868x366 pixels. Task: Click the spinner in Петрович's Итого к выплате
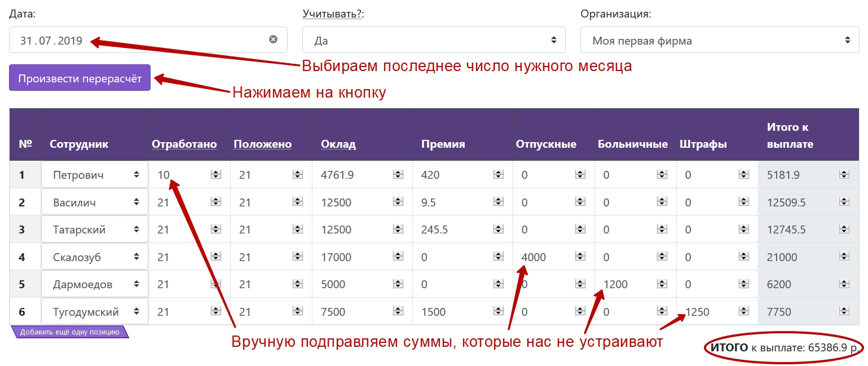[x=844, y=175]
